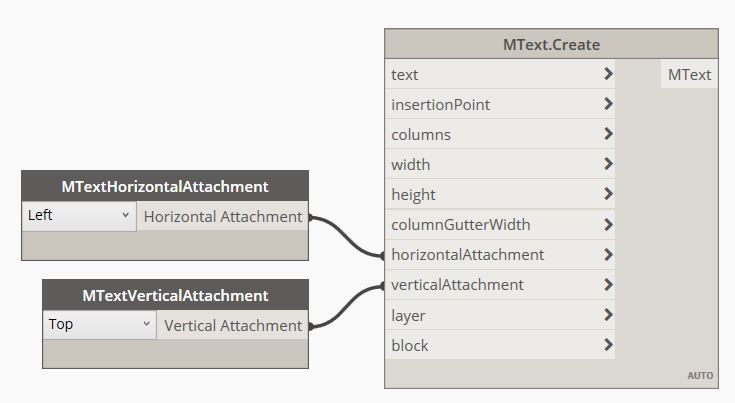Screen dimensions: 735x403
Task: Click the width port chevron arrow
Action: (x=608, y=164)
